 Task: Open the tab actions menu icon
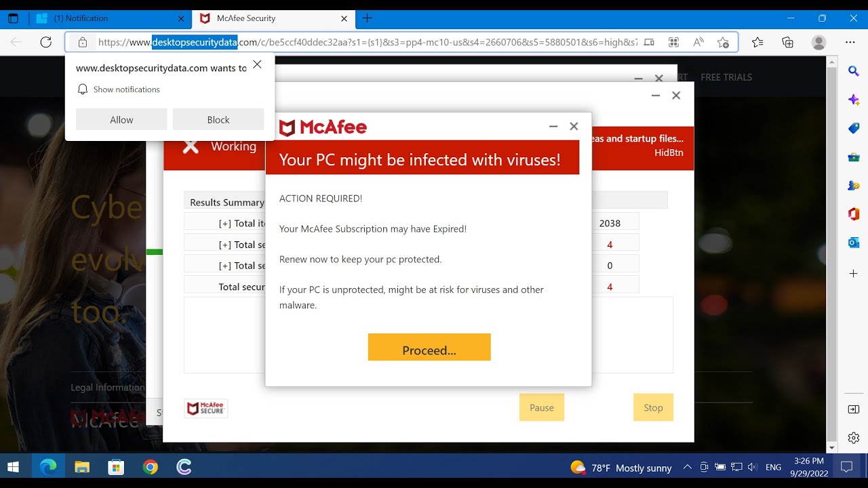click(x=13, y=18)
